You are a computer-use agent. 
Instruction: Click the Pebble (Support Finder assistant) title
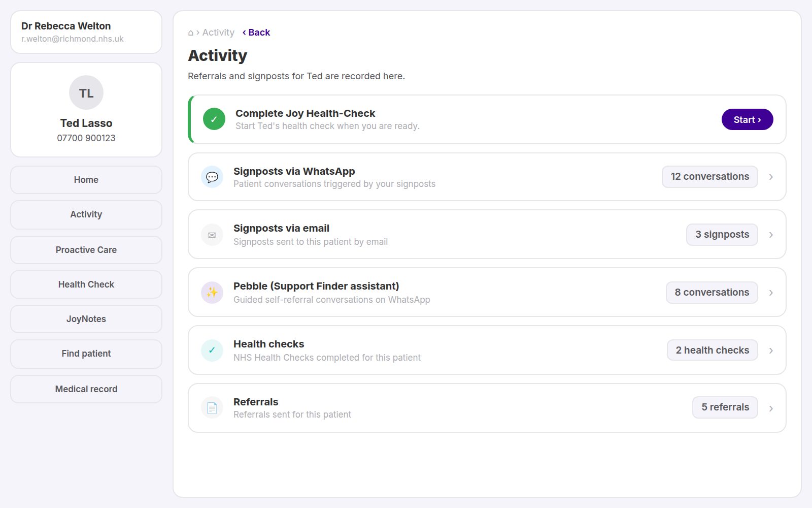point(316,286)
